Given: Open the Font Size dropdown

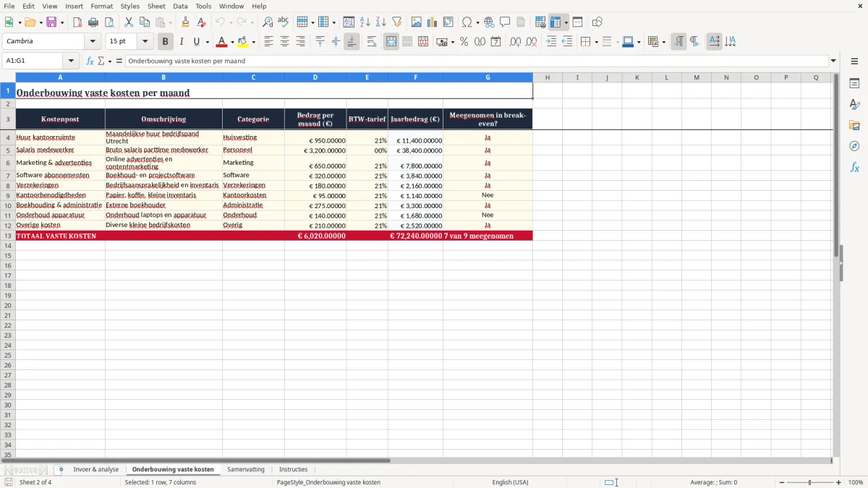Looking at the screenshot, I should point(145,41).
